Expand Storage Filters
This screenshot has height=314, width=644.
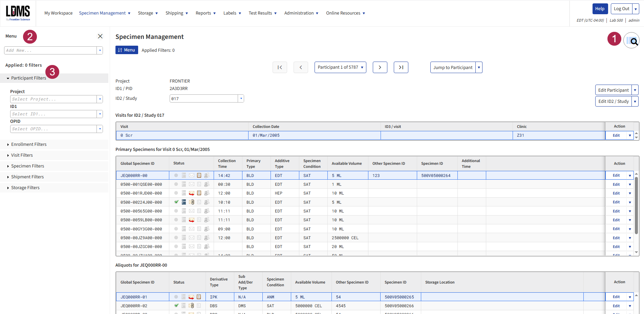tap(54, 188)
